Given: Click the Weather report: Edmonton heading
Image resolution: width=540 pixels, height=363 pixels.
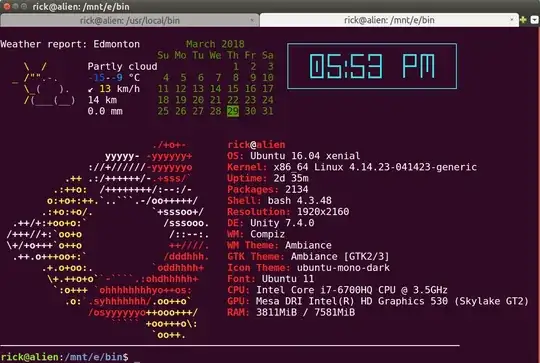Looking at the screenshot, I should tap(70, 44).
